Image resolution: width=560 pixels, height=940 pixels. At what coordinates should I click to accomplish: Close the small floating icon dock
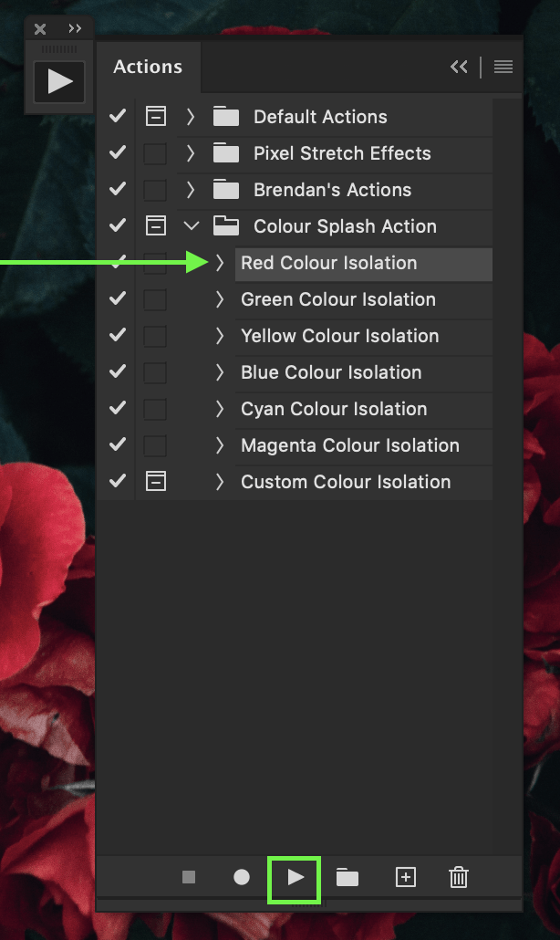40,29
